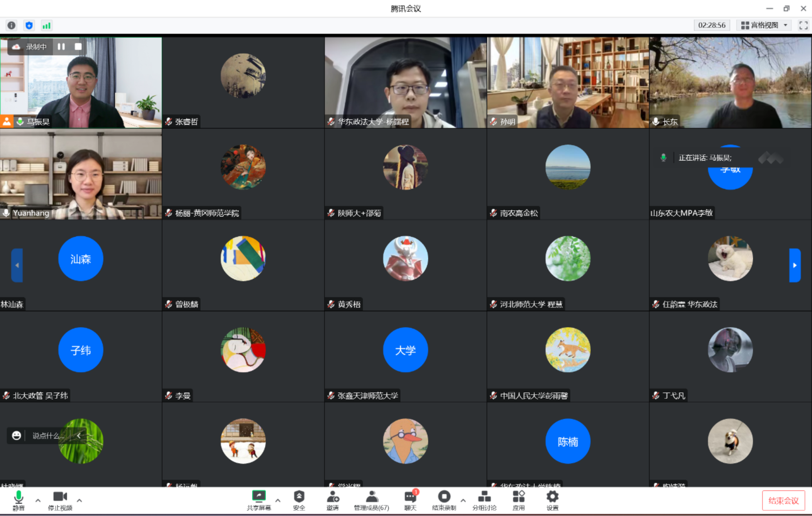Click the end meeting (结束会议) button
This screenshot has width=812, height=516.
click(783, 500)
